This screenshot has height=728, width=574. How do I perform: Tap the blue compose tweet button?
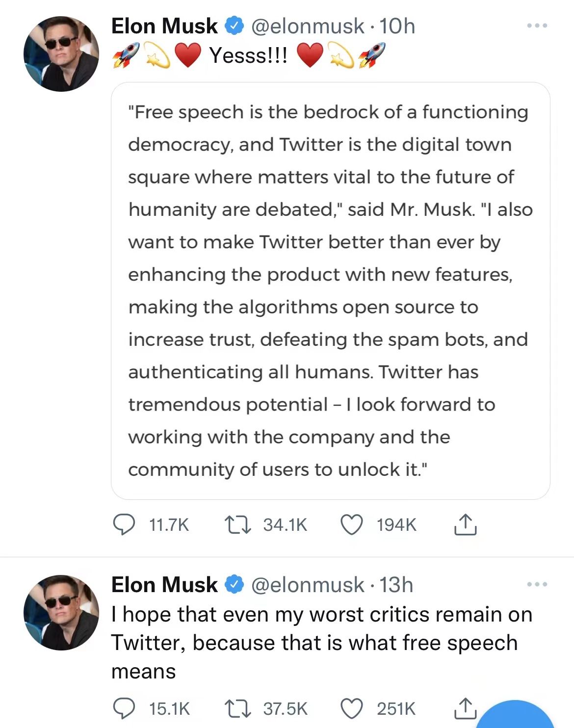pyautogui.click(x=515, y=717)
